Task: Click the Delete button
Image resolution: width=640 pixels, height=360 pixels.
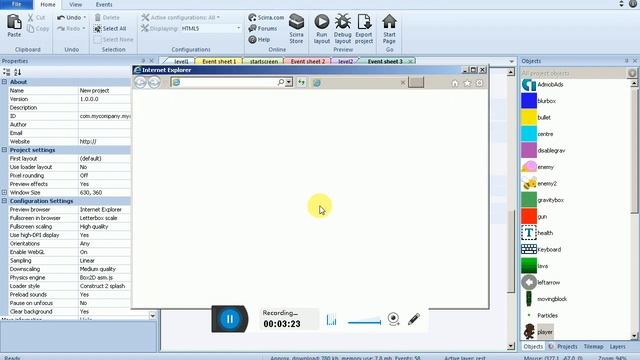Action: (107, 18)
